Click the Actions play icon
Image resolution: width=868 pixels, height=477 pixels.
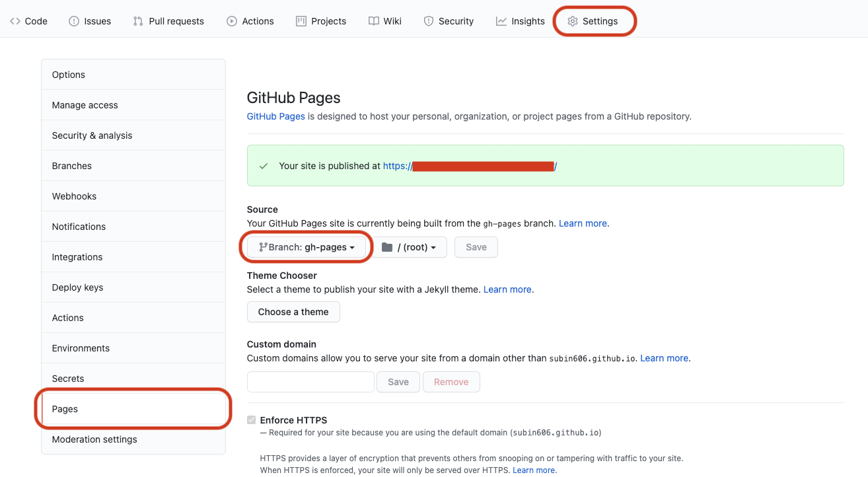click(x=232, y=21)
